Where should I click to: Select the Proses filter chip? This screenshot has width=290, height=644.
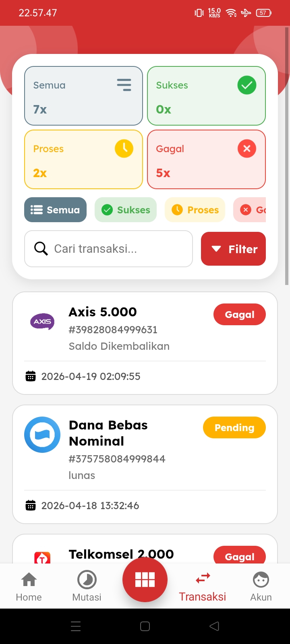195,210
